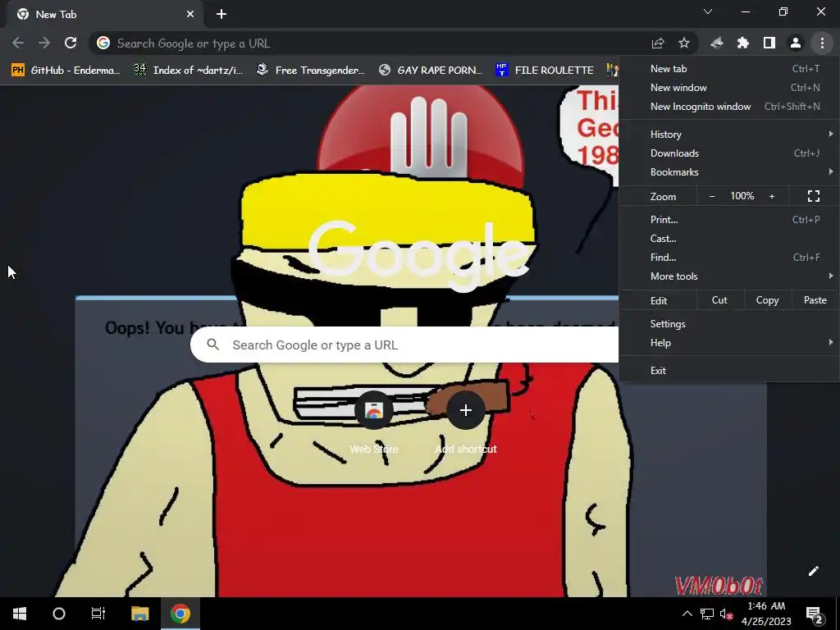Viewport: 840px width, 630px height.
Task: Open File Explorer from taskbar
Action: (x=139, y=614)
